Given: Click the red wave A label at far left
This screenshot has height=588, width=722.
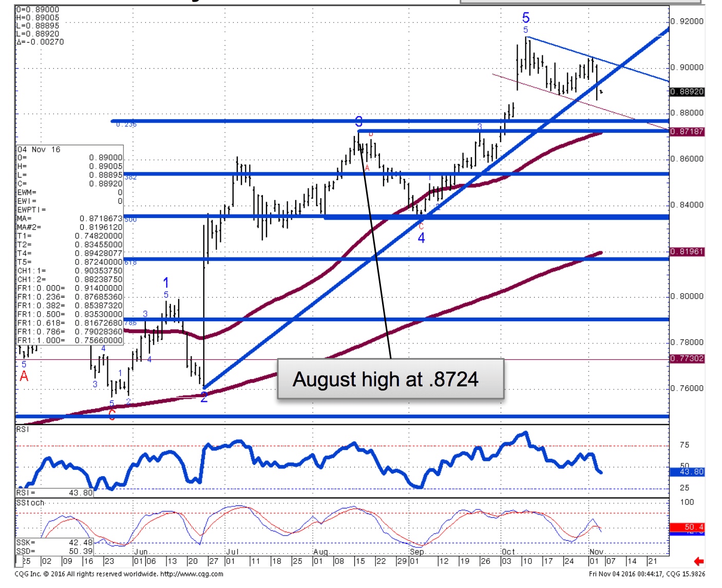Looking at the screenshot, I should [24, 377].
